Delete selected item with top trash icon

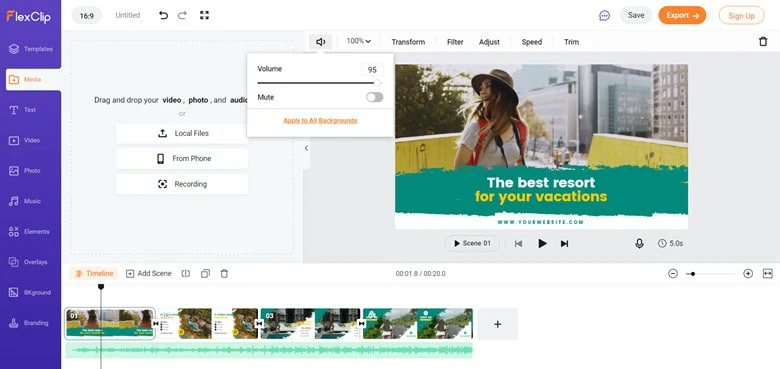[763, 42]
